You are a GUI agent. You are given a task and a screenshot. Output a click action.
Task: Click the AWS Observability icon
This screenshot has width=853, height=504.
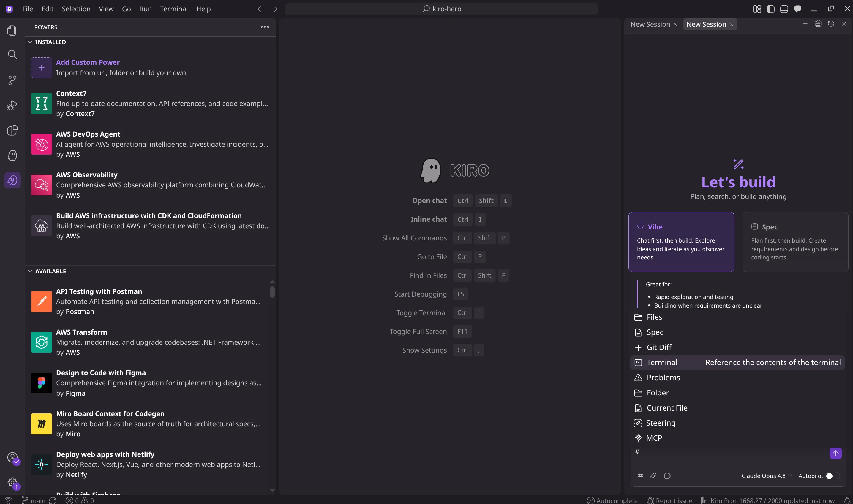tap(42, 185)
